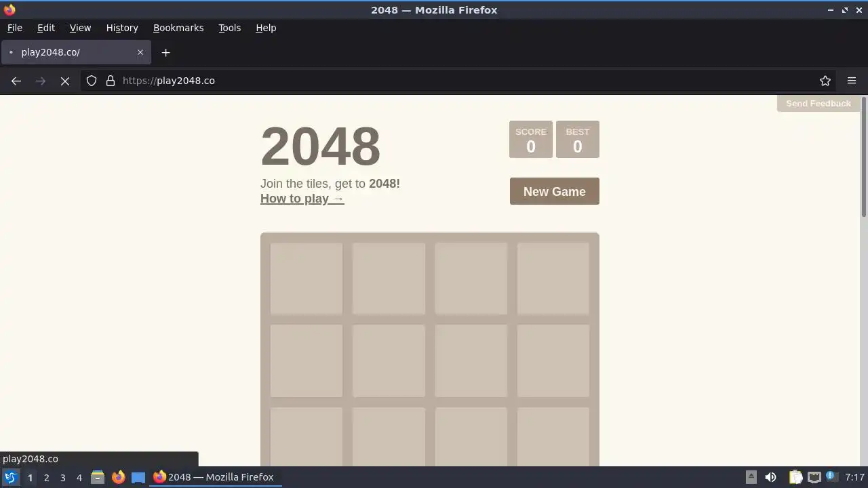Click the notification tray icon with blue badge
Screen dimensions: 868x488
click(831, 477)
